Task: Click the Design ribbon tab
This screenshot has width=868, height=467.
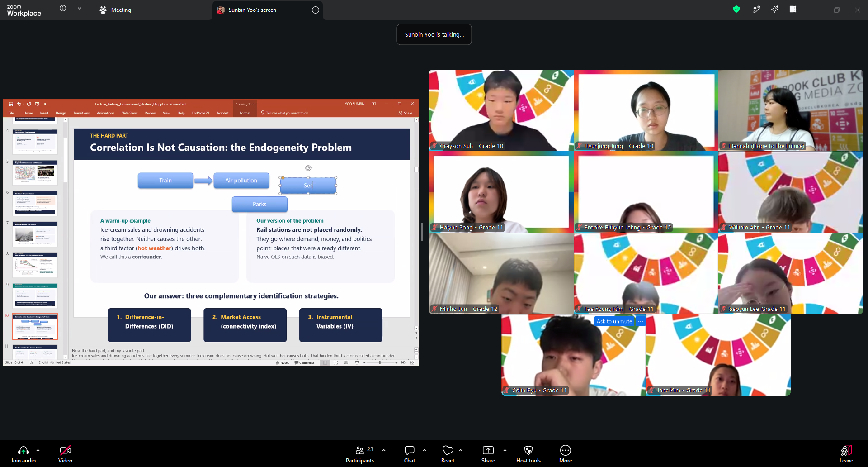Action: coord(61,113)
